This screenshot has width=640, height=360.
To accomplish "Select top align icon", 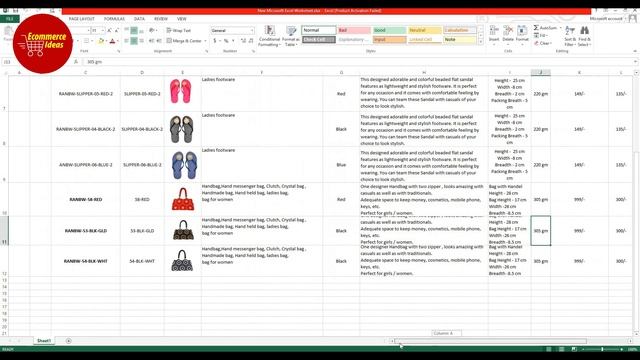I will tap(127, 31).
